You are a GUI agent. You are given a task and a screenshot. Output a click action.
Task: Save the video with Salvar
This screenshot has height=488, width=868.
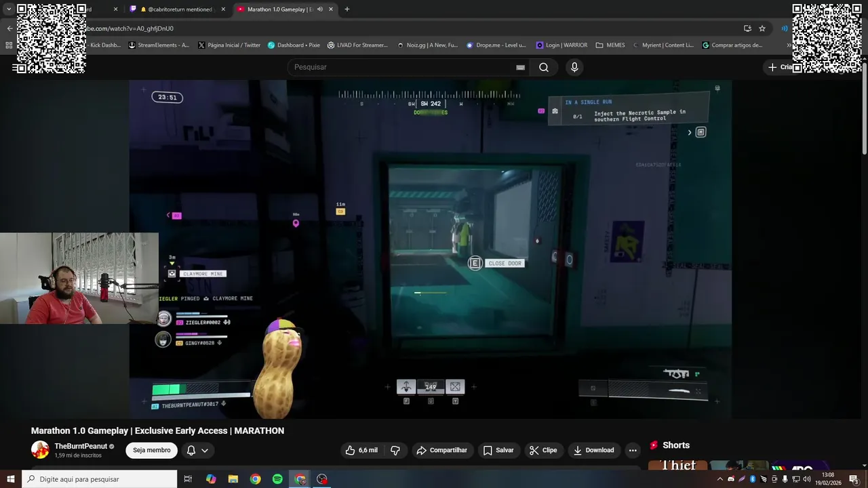498,450
